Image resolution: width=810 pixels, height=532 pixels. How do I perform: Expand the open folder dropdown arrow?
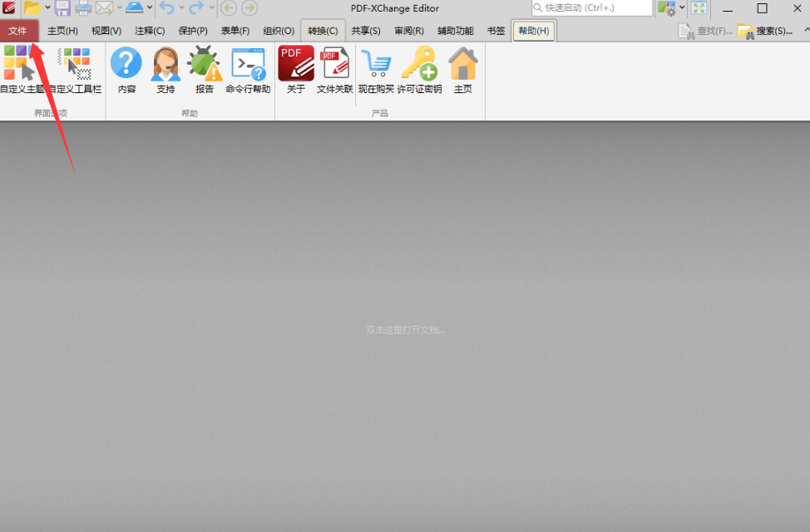(x=47, y=7)
